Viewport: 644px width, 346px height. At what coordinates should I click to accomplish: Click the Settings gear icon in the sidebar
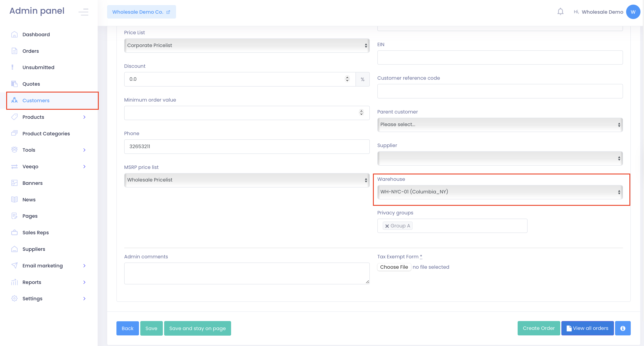14,298
